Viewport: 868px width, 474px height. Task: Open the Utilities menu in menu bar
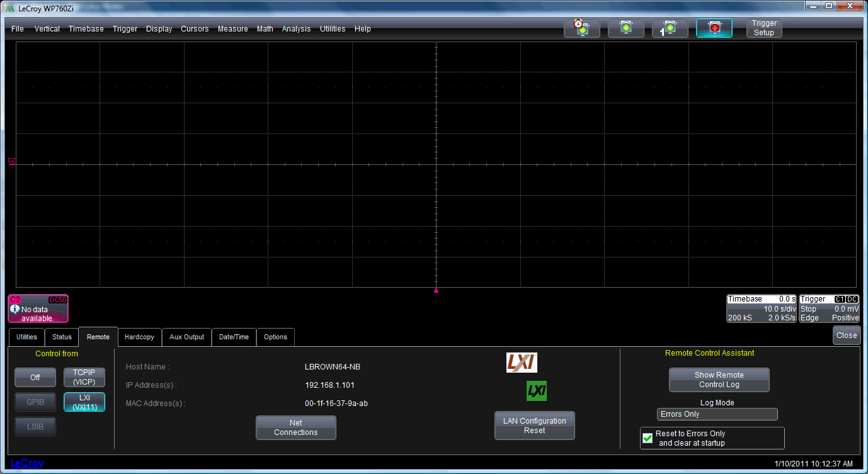(x=333, y=29)
